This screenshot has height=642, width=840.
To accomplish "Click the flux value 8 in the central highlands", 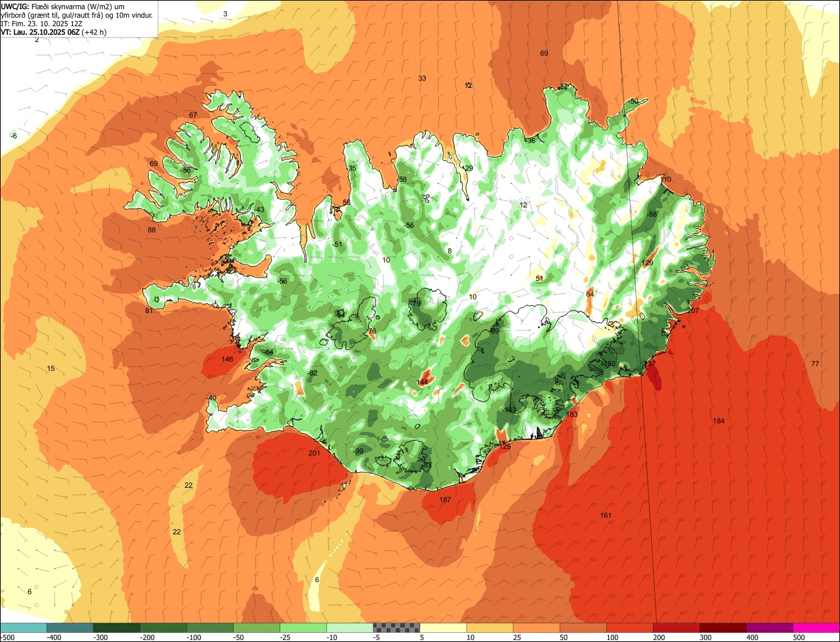I will click(450, 251).
